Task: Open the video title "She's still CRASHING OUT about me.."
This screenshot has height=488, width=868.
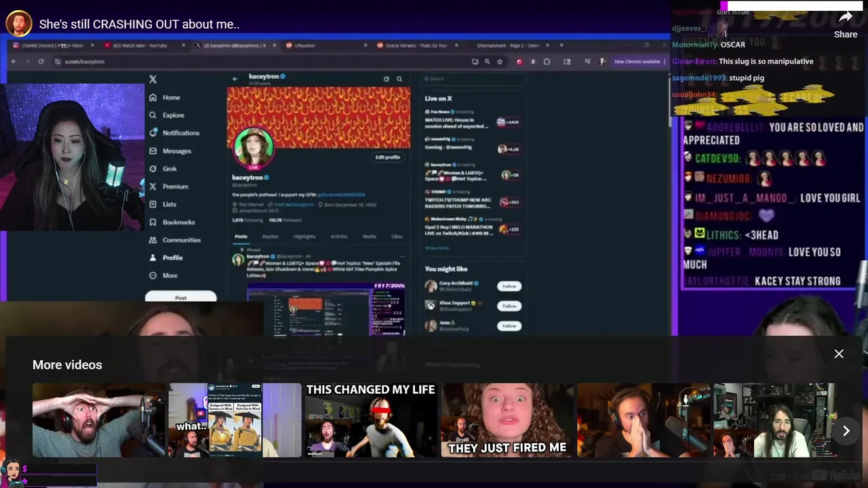Action: [x=139, y=24]
